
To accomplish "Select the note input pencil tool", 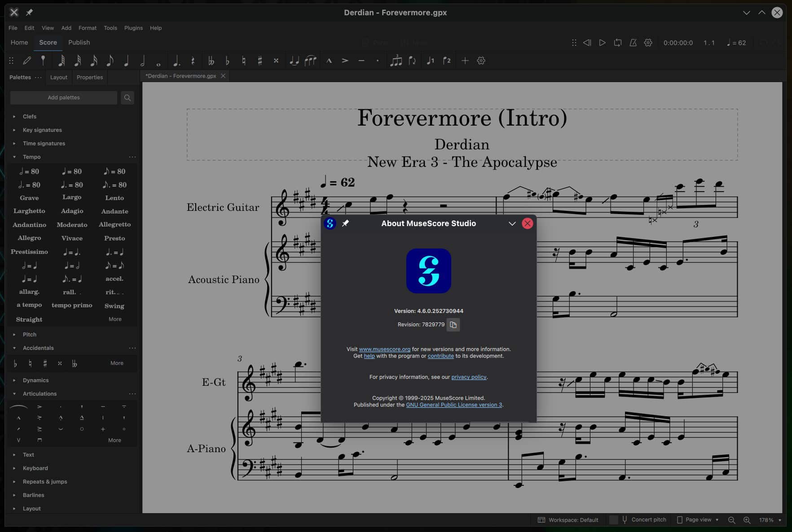I will (x=27, y=61).
